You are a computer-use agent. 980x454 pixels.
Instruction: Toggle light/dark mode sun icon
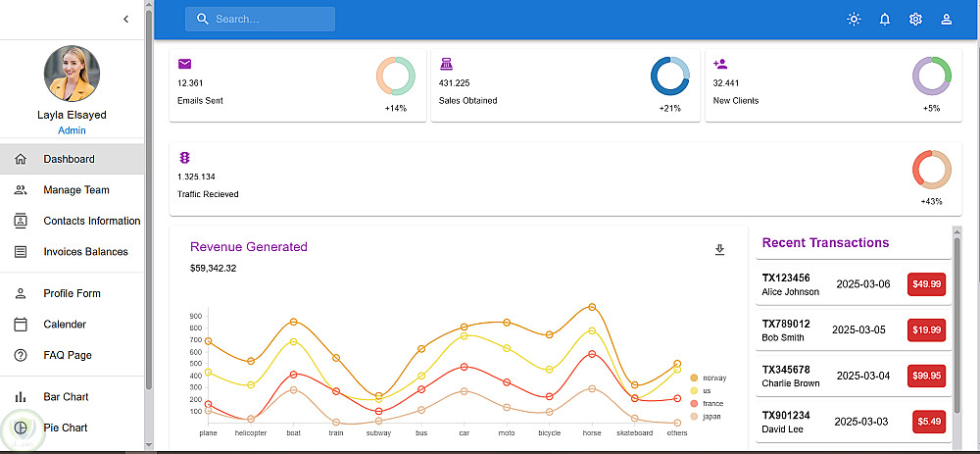854,20
